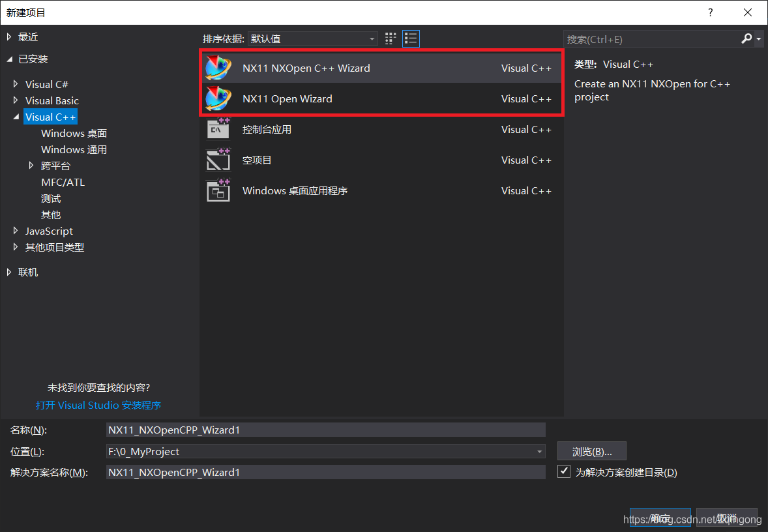Select 其他 category under Visual C++
The image size is (768, 532).
click(x=51, y=214)
